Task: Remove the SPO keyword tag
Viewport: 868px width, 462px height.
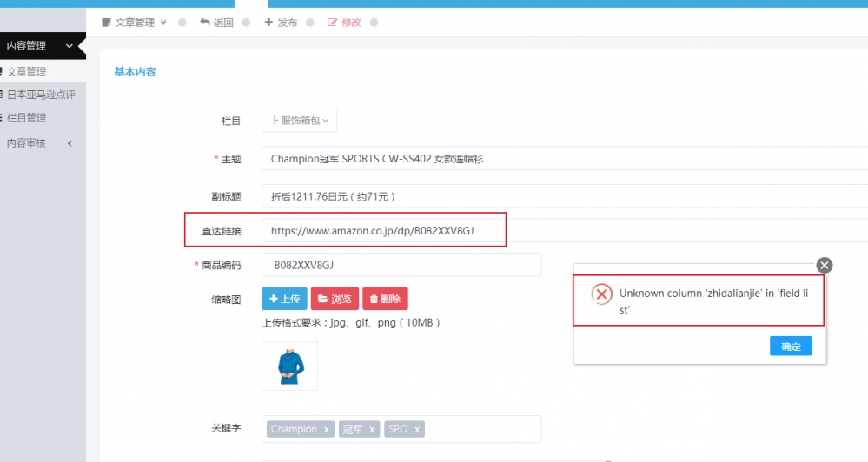Action: [x=417, y=429]
